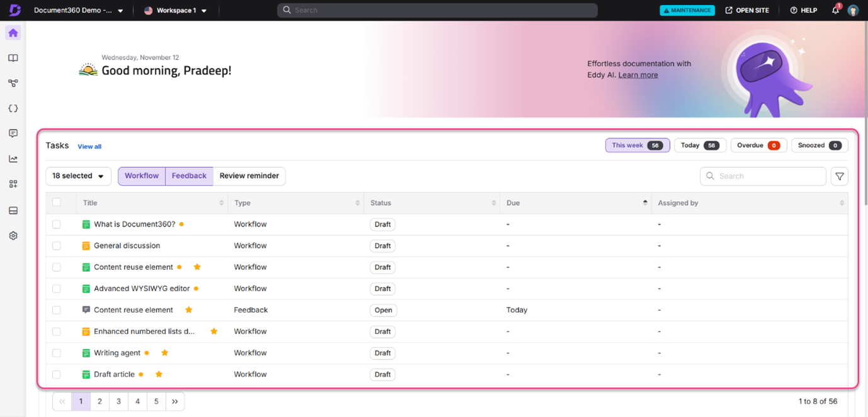Click the Open status badge on Feedback row
This screenshot has height=417, width=868.
pos(383,310)
